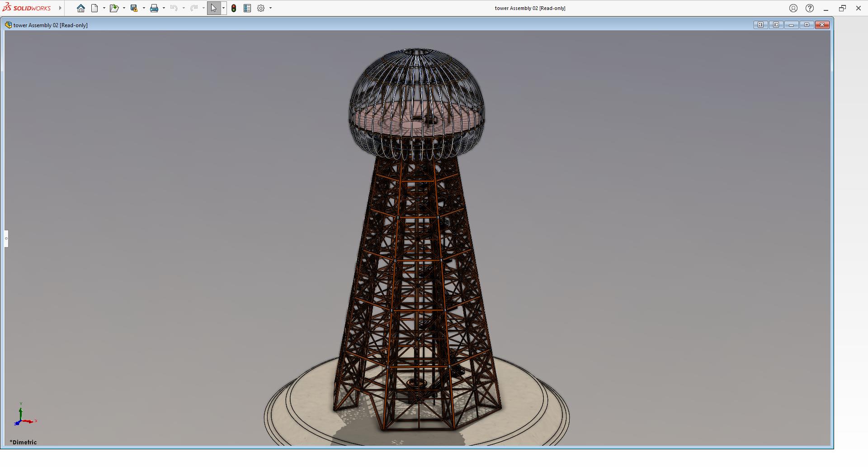Open the Help question mark

coord(810,8)
